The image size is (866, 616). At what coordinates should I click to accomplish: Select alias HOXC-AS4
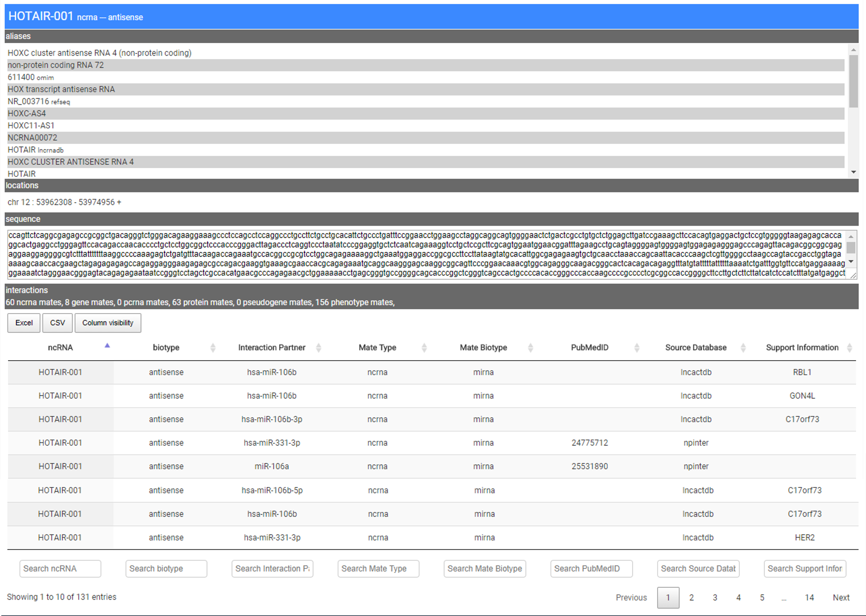click(27, 113)
